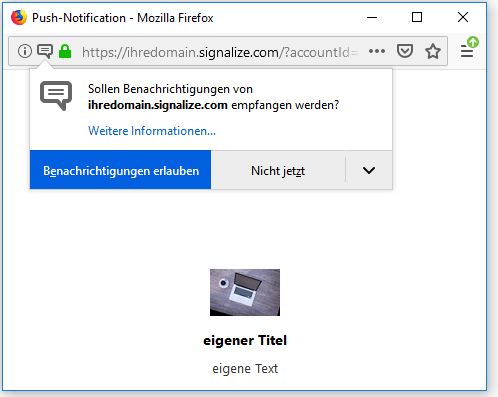Click the speech bubble icon in the popup
This screenshot has height=397, width=498.
click(x=56, y=95)
